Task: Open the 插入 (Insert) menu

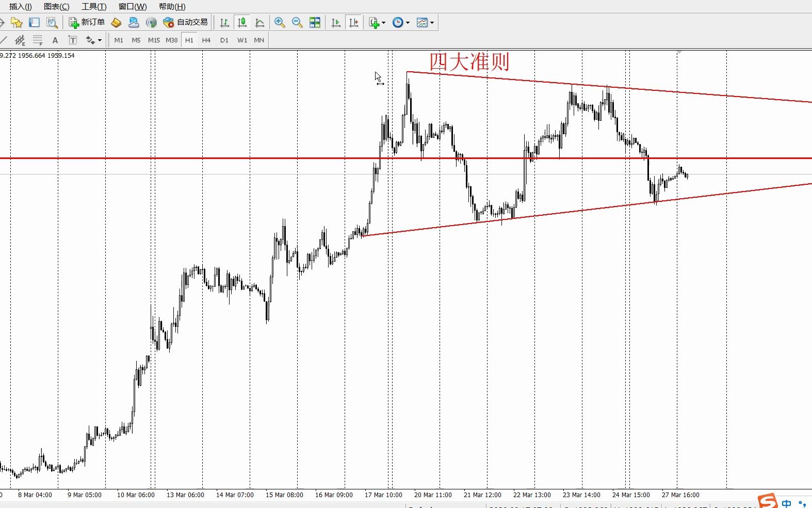Action: (x=21, y=7)
